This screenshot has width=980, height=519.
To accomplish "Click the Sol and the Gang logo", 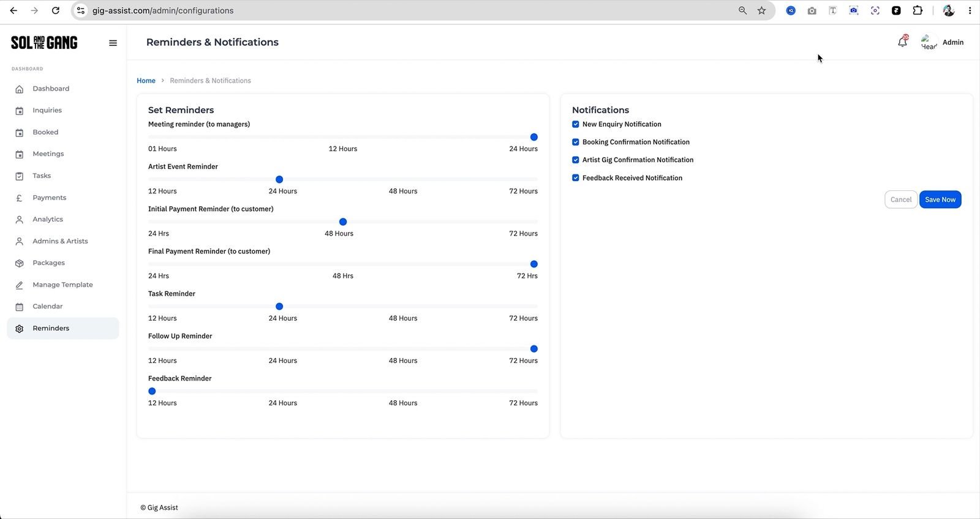I will [44, 42].
